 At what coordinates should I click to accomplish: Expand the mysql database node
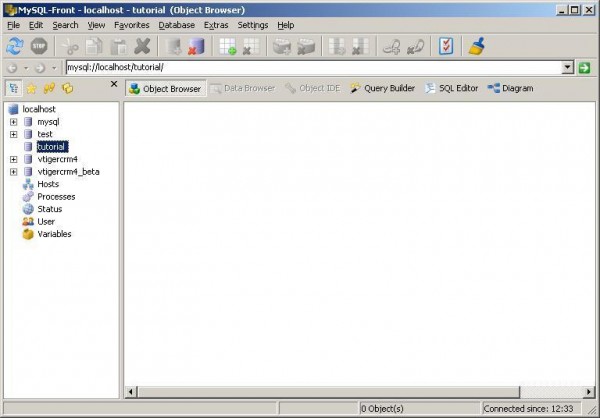coord(13,122)
